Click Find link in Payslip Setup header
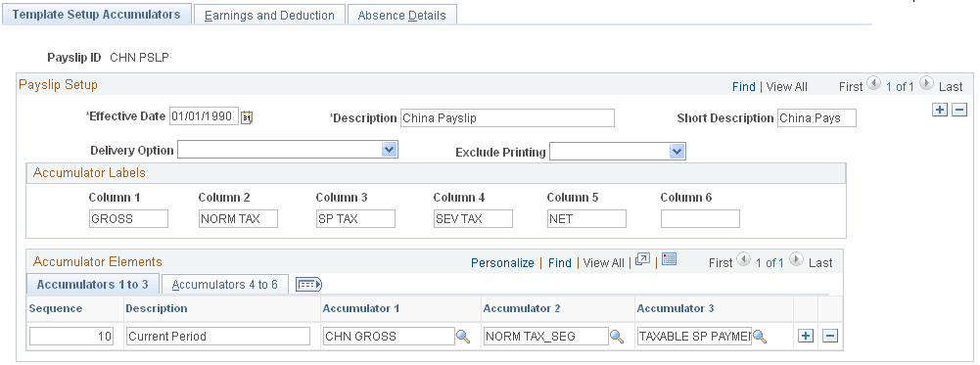 [x=744, y=87]
